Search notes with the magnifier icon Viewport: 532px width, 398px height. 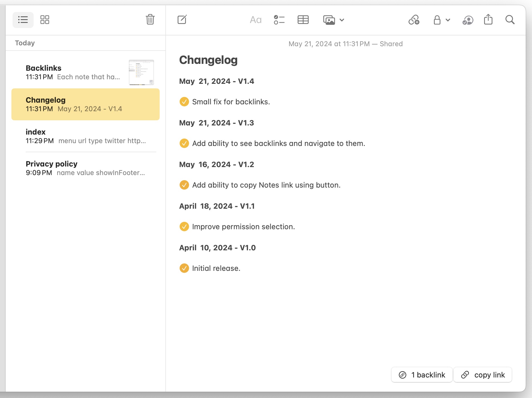click(510, 20)
